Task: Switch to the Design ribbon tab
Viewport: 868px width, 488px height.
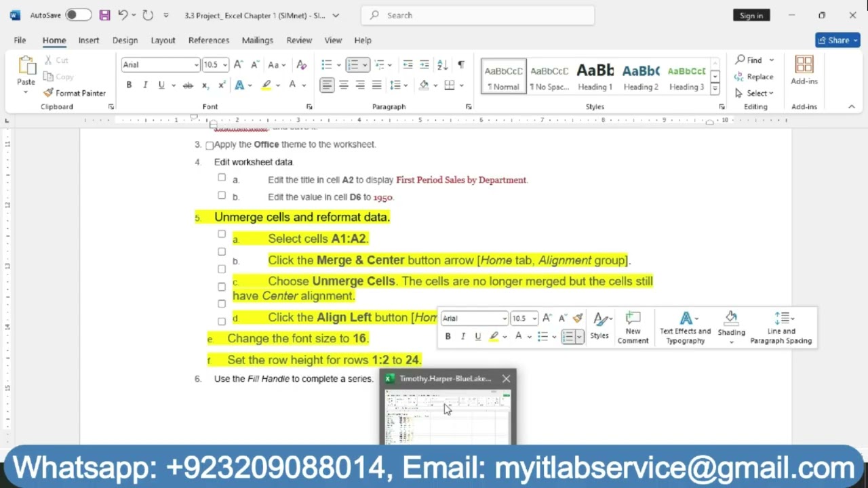Action: (125, 40)
